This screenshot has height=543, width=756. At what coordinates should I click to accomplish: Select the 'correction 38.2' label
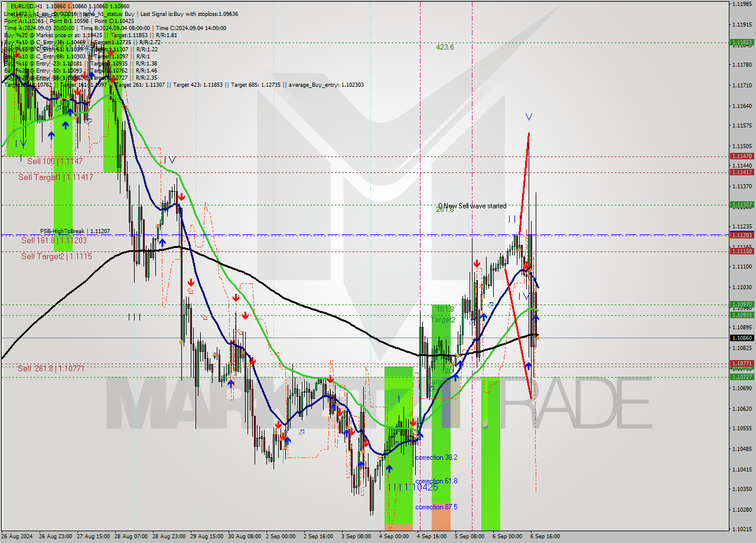point(436,457)
